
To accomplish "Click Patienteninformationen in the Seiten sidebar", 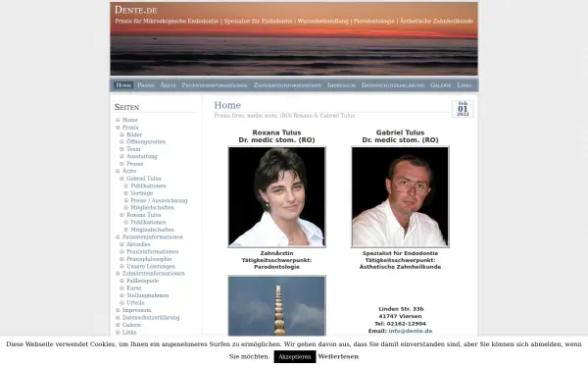I will 153,237.
